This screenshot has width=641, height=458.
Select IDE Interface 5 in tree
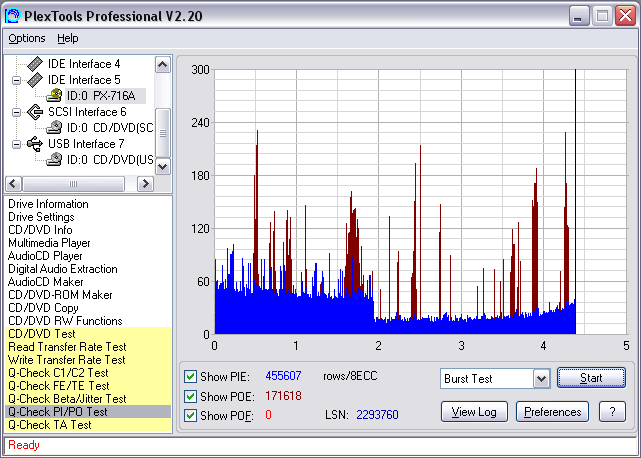(x=84, y=80)
